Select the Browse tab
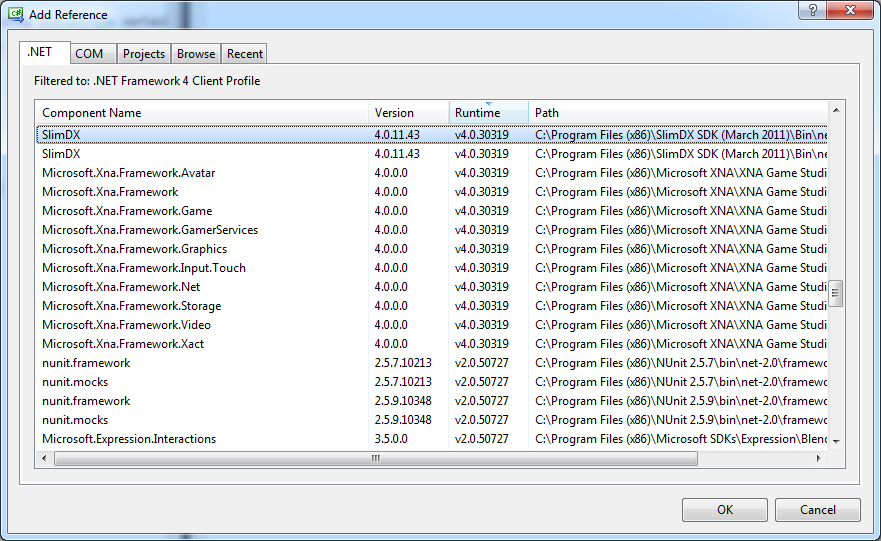Screen dimensions: 881x541 (196, 54)
